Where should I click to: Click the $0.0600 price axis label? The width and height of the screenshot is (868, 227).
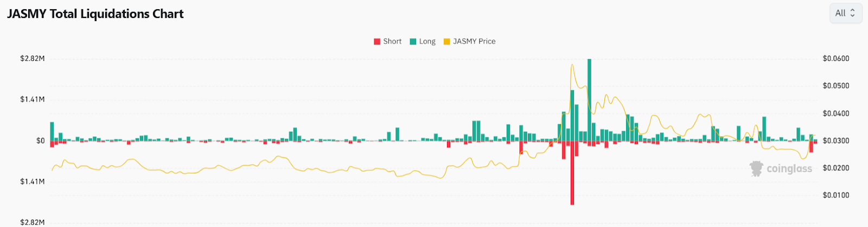(836, 59)
